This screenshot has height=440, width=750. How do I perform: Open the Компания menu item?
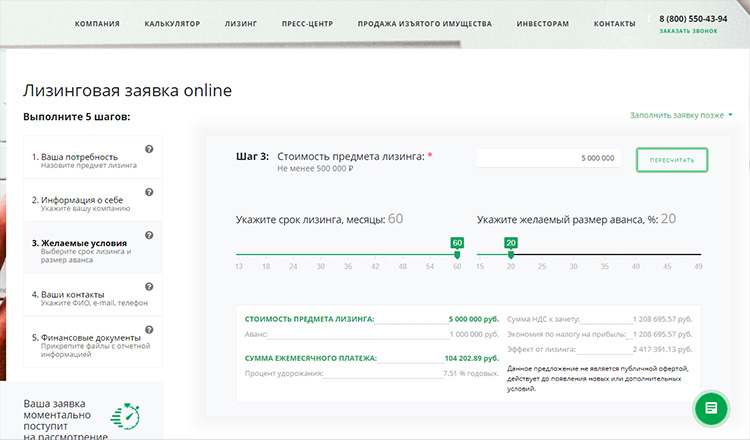pos(97,22)
